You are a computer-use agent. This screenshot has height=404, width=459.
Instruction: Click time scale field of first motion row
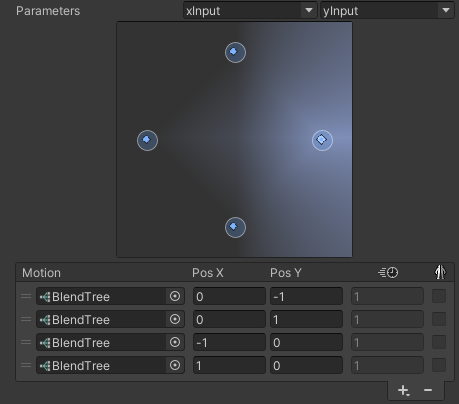tap(387, 296)
